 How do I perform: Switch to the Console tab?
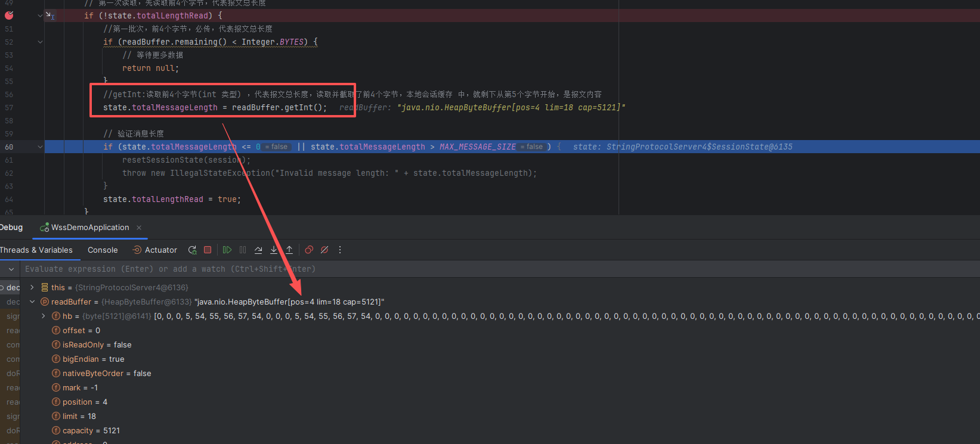[x=103, y=250]
